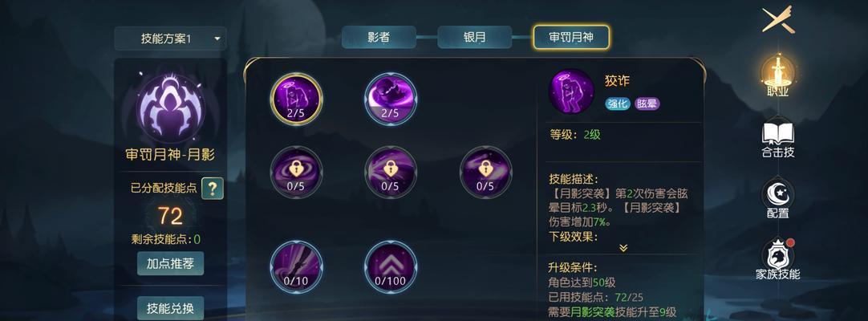868x321 pixels.
Task: Switch to the 影者 tab
Action: click(379, 37)
